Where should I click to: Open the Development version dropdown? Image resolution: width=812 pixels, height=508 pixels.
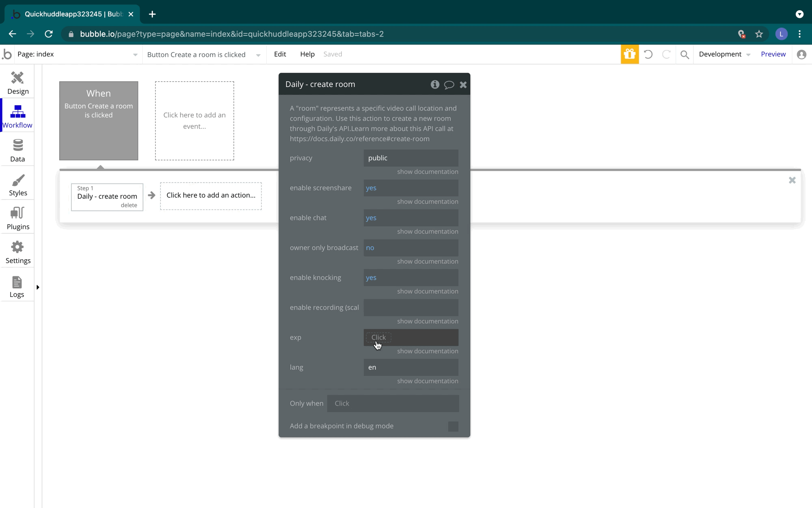[724, 54]
